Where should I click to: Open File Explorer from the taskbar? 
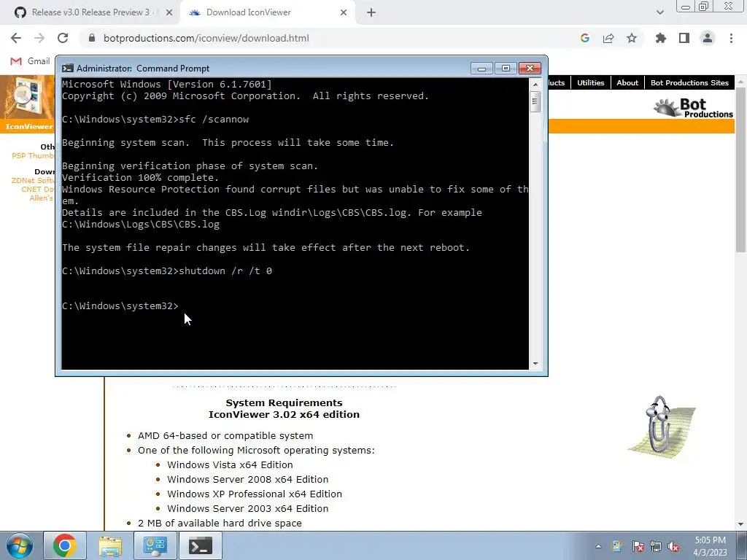110,545
